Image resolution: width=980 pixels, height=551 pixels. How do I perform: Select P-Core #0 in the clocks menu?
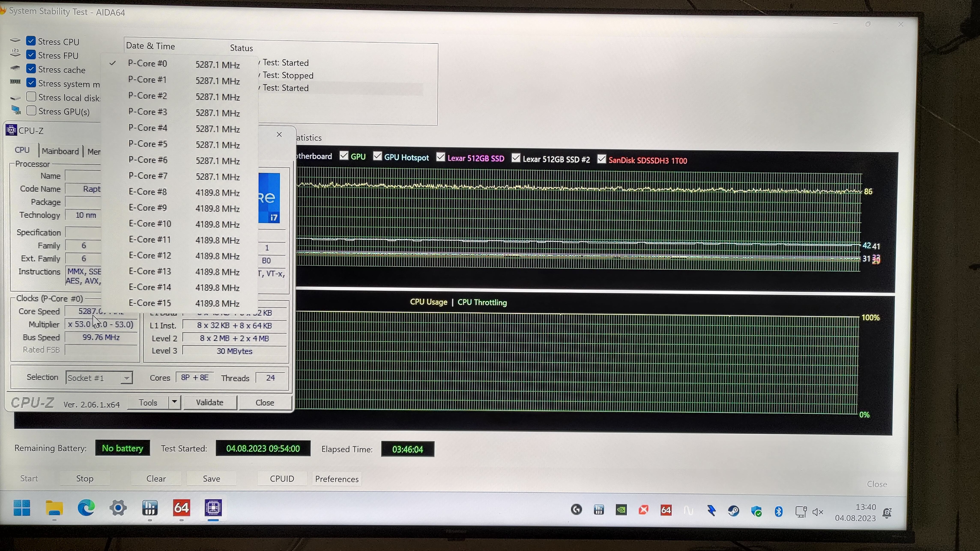179,64
